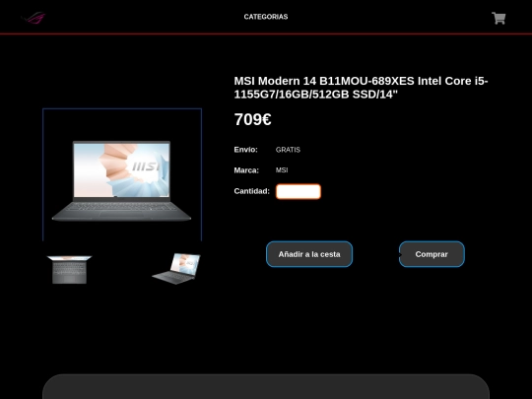Click the main MSI laptop product image
532x399 pixels.
coord(122,181)
